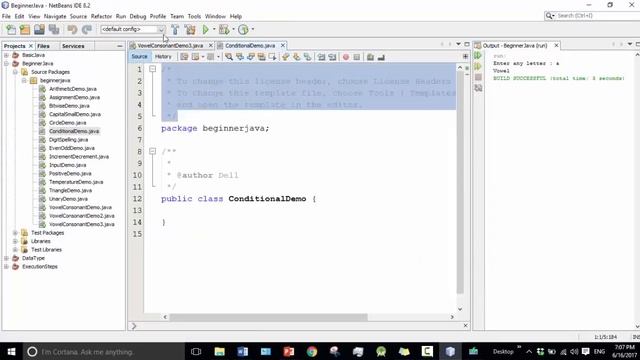This screenshot has width=640, height=360.
Task: Select VowelConsonantDemo2.java in the tree
Action: coord(82,216)
